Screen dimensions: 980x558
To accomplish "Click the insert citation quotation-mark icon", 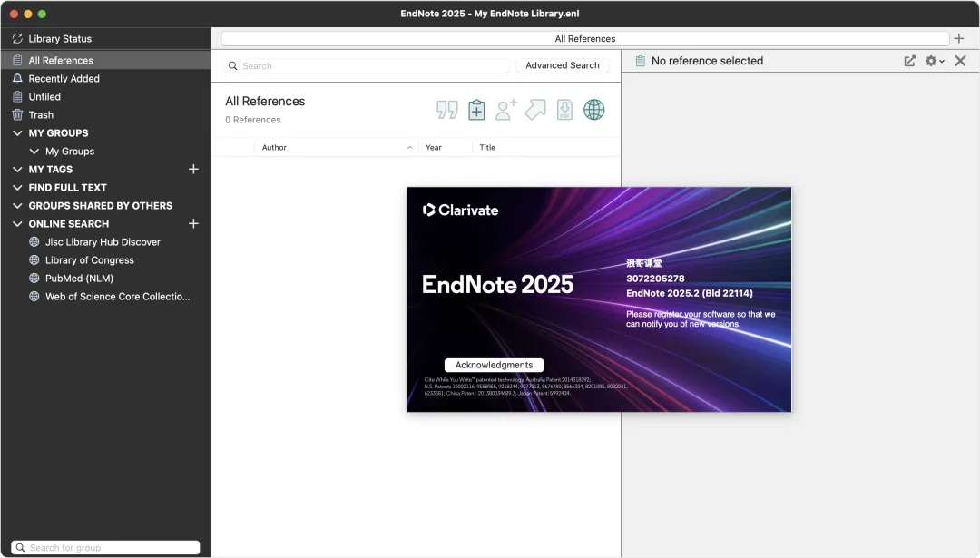I will tap(446, 110).
